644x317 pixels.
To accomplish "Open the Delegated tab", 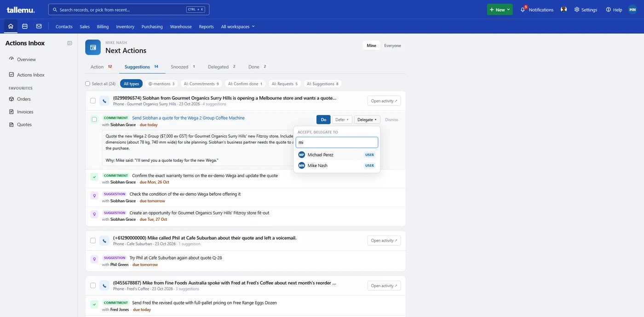I will (x=222, y=67).
